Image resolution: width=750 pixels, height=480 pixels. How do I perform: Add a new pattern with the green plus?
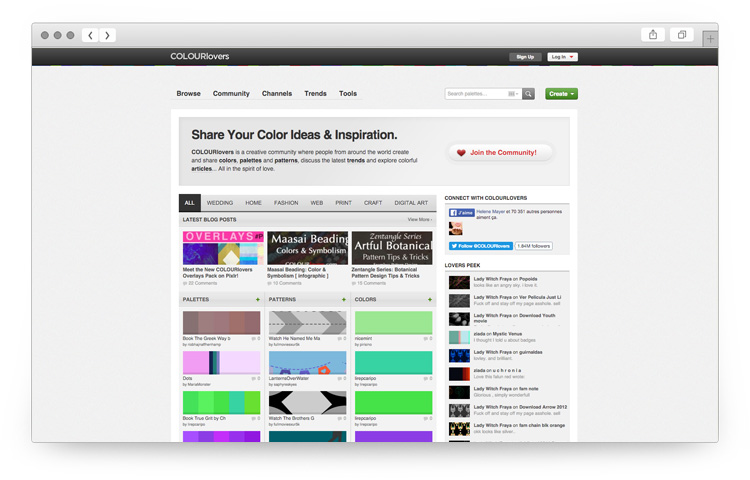[x=343, y=300]
